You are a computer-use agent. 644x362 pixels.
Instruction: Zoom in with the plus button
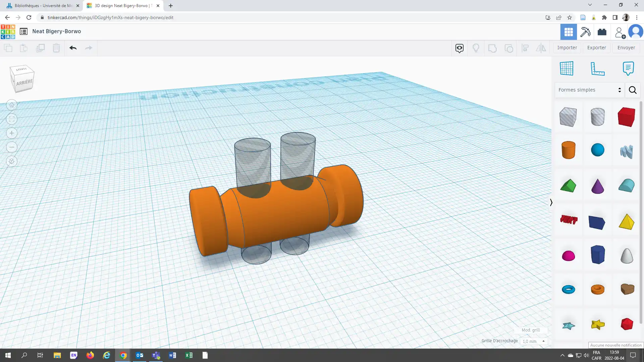point(12,133)
